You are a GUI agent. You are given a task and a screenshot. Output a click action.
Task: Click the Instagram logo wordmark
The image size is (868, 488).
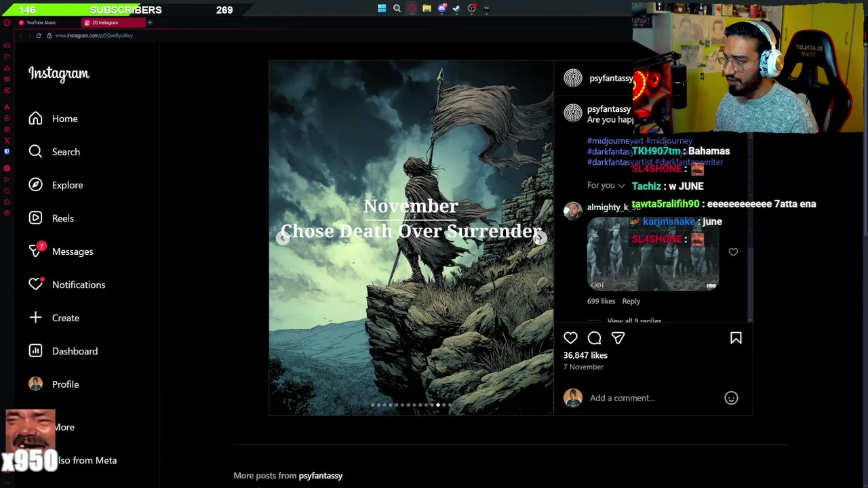pyautogui.click(x=59, y=74)
